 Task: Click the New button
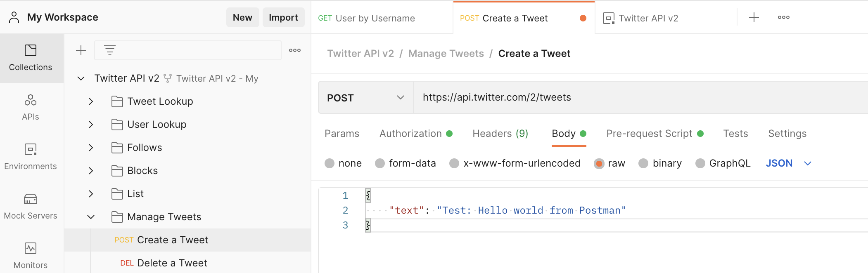pyautogui.click(x=242, y=17)
